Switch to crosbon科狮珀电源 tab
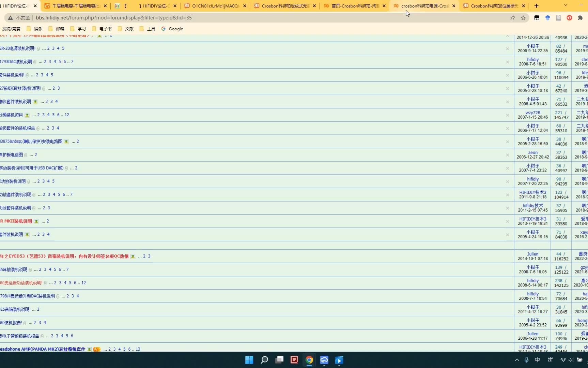 click(425, 6)
